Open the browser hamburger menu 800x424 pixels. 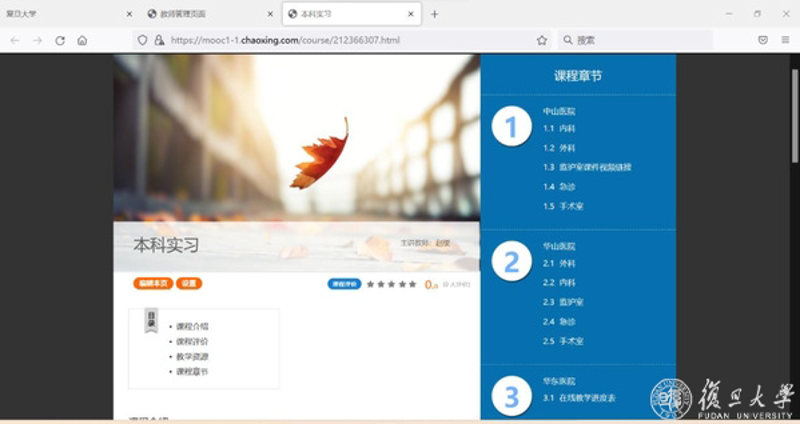[x=785, y=40]
